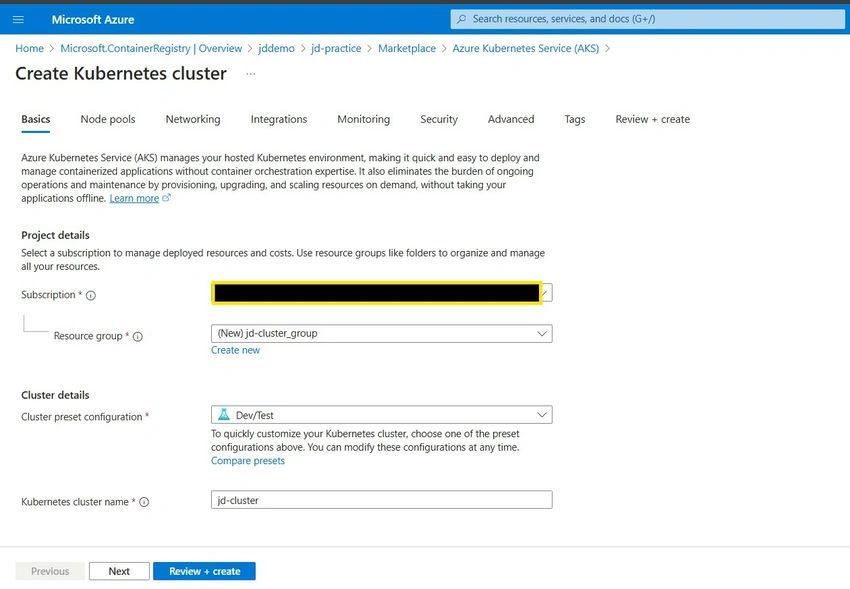Go to the Monitoring tab
Image resolution: width=850 pixels, height=589 pixels.
pos(364,119)
